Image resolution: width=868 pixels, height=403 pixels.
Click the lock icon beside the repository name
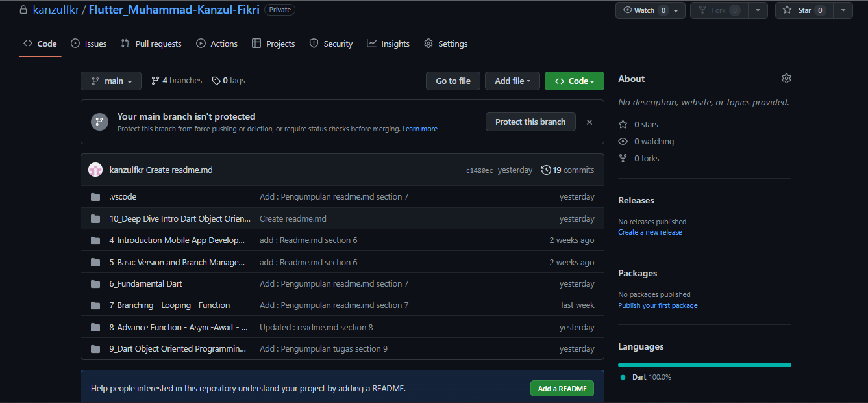point(23,10)
